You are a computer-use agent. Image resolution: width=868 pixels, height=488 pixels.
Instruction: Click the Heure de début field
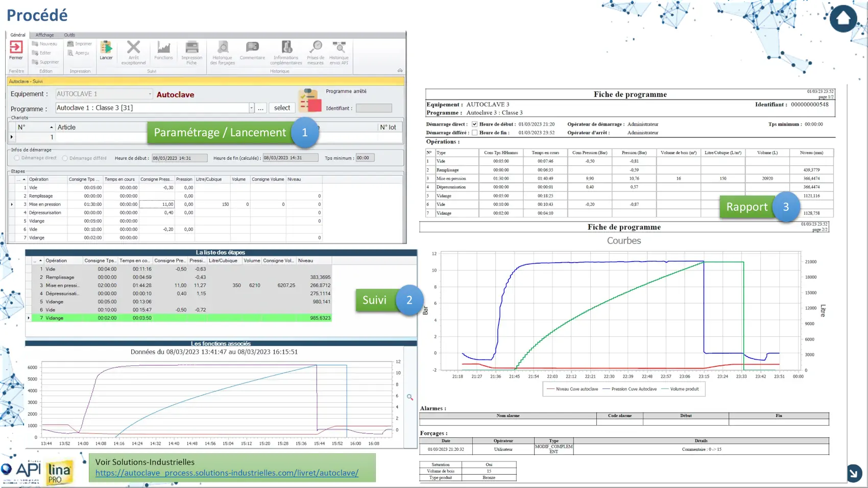pos(179,158)
